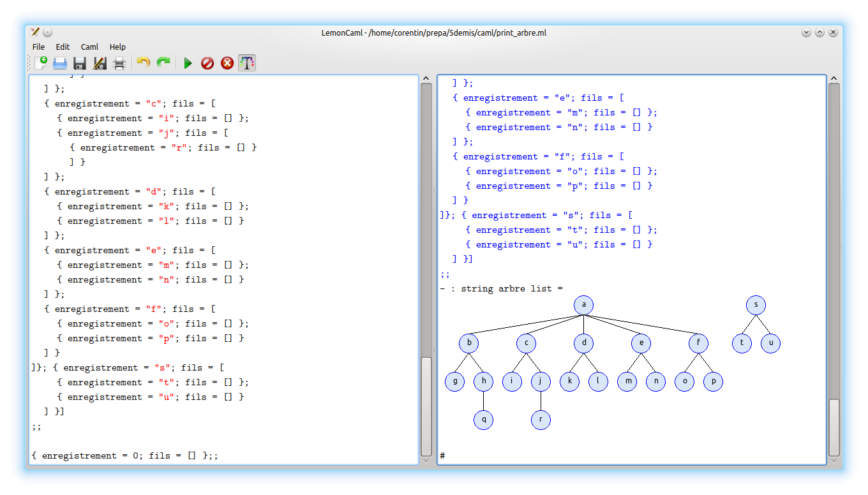Click the enregistrement = "i" line in editor

coord(153,118)
